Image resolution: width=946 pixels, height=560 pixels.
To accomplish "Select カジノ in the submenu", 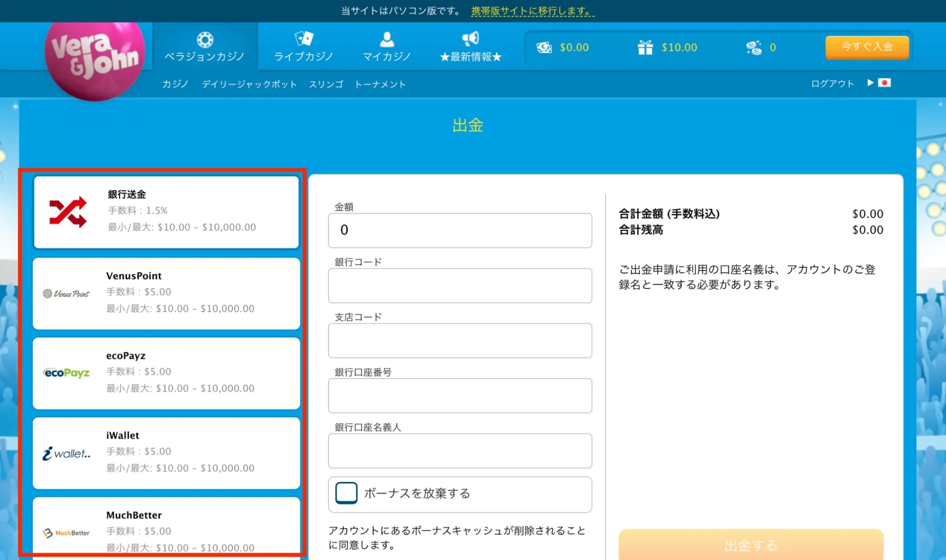I will click(175, 84).
